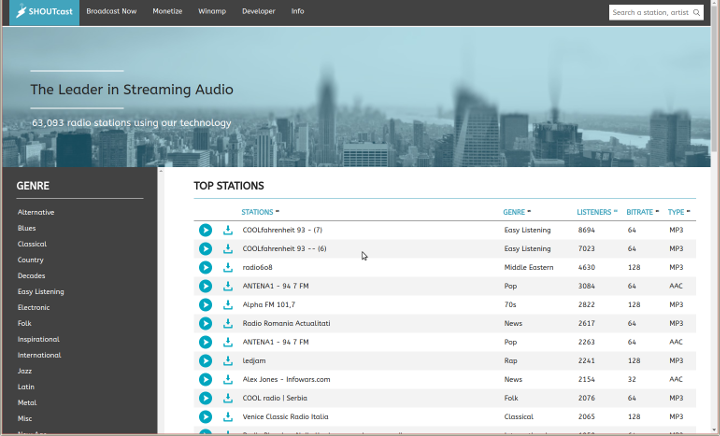720x436 pixels.
Task: Click the search magnifier icon
Action: 697,12
